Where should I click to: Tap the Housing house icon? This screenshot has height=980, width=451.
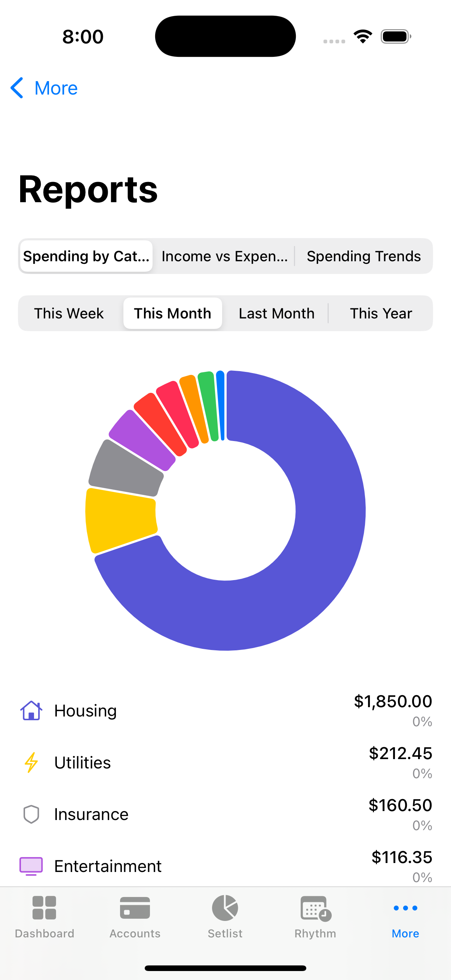click(31, 711)
